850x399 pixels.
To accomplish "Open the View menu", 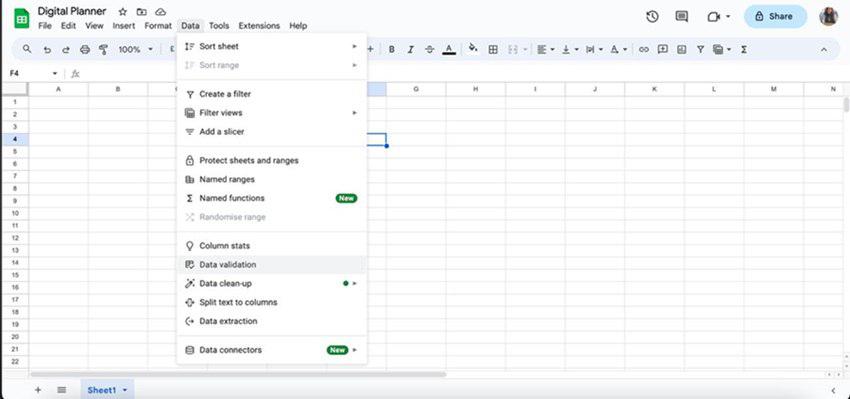I will (x=94, y=25).
